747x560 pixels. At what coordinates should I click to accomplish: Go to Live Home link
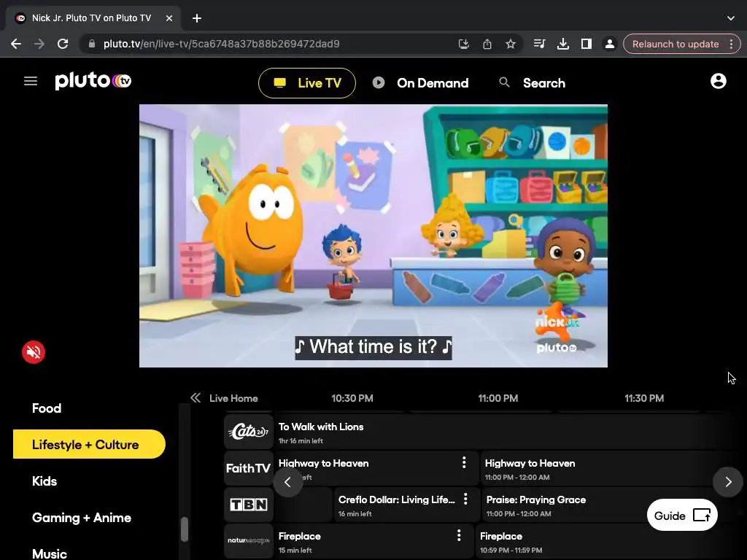(x=233, y=398)
